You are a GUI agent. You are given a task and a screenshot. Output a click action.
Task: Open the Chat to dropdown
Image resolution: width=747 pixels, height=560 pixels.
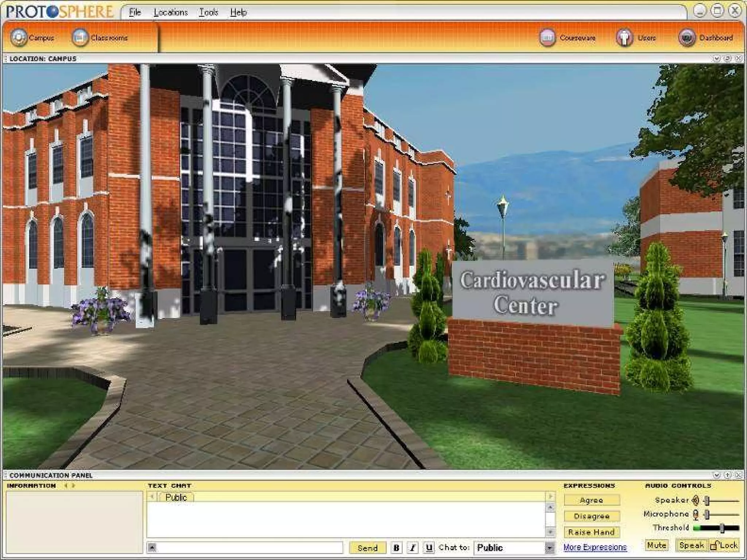pyautogui.click(x=549, y=548)
